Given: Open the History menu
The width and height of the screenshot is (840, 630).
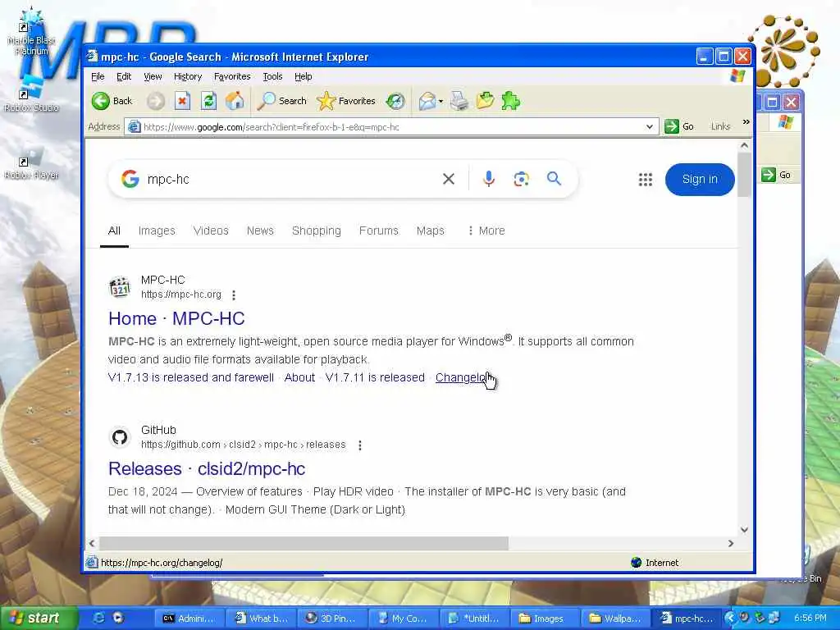Looking at the screenshot, I should [188, 76].
